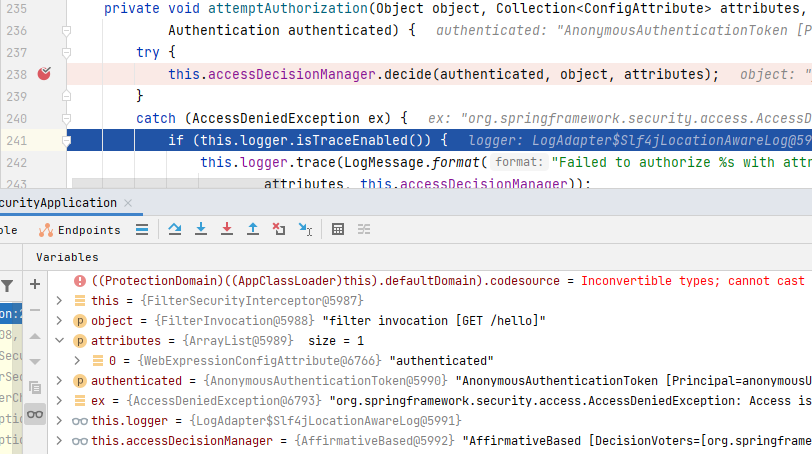Click the Step Over debugger icon
812x454 pixels.
(x=175, y=229)
